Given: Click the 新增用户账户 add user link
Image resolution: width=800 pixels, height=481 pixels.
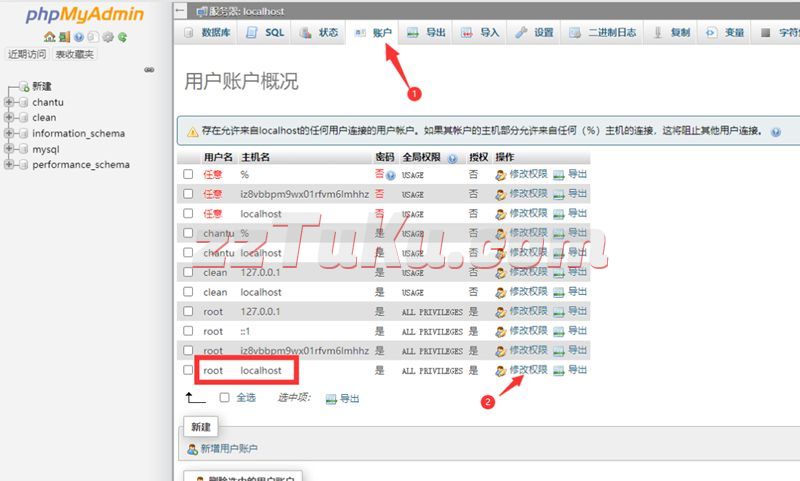Looking at the screenshot, I should tap(228, 450).
